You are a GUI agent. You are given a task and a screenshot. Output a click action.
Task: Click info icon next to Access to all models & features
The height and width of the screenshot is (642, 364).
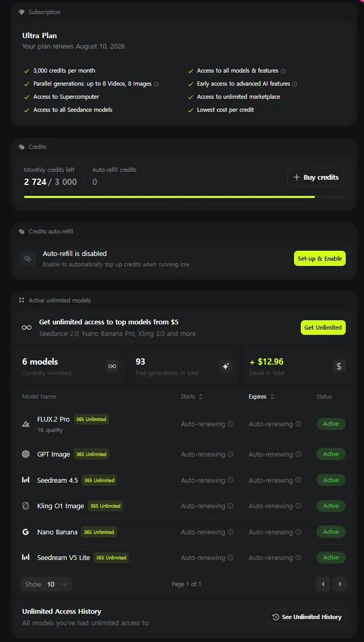pyautogui.click(x=283, y=71)
